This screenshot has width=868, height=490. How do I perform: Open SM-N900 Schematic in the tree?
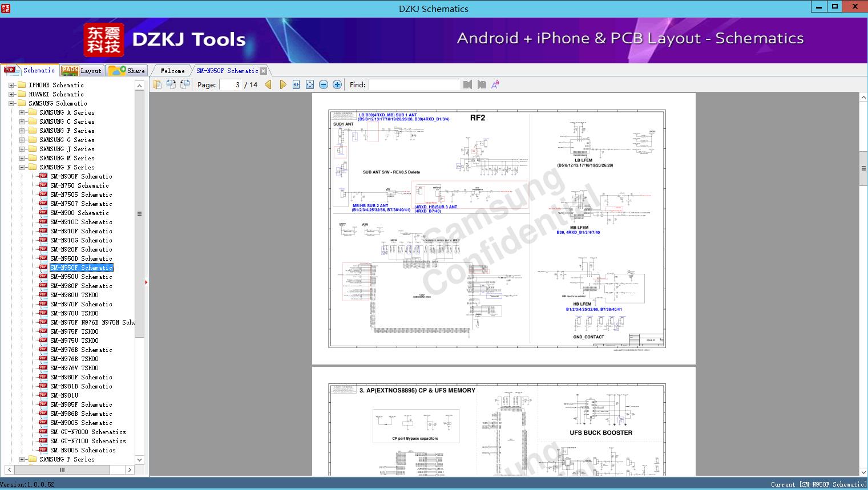tap(80, 213)
